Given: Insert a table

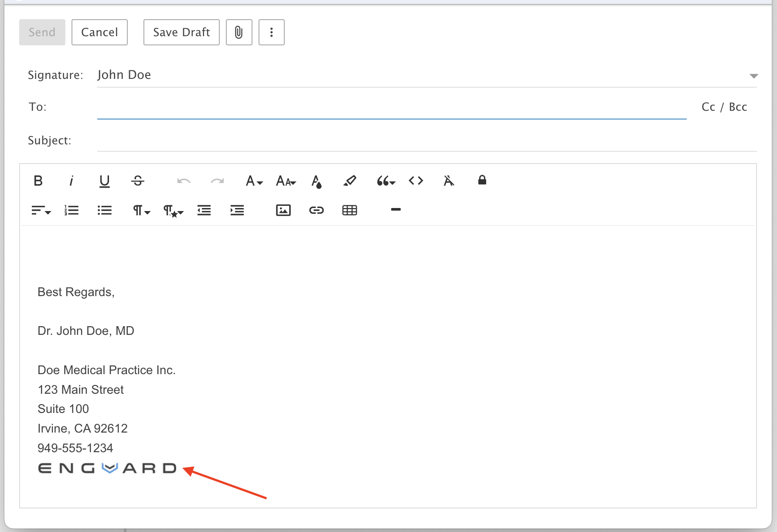Looking at the screenshot, I should [350, 211].
